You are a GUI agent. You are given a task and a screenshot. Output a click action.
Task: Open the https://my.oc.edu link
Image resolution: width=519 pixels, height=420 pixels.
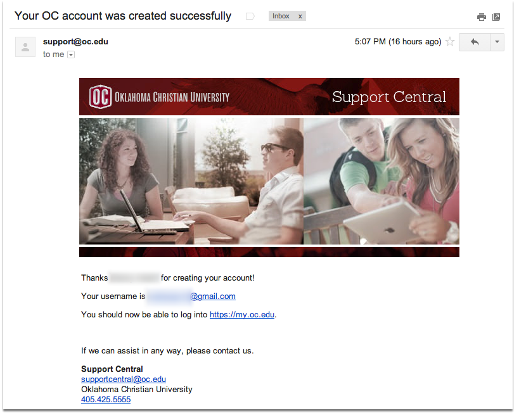pyautogui.click(x=242, y=314)
